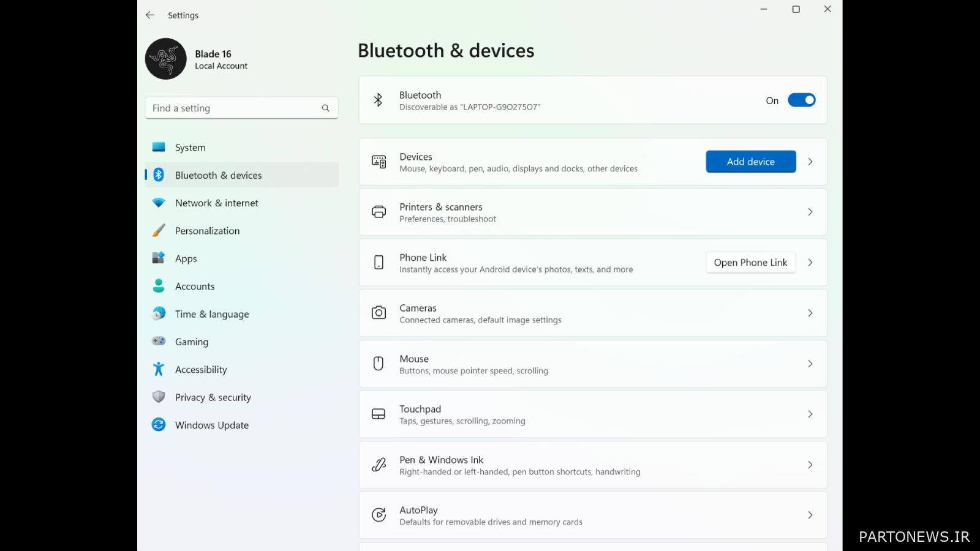
Task: Click the Privacy & security shield icon
Action: [x=159, y=397]
